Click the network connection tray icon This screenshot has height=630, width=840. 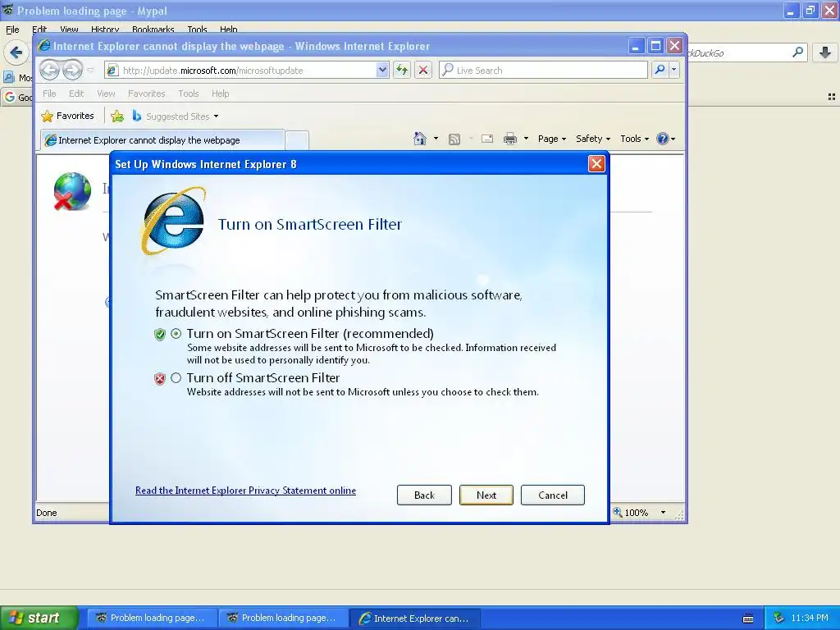point(779,618)
